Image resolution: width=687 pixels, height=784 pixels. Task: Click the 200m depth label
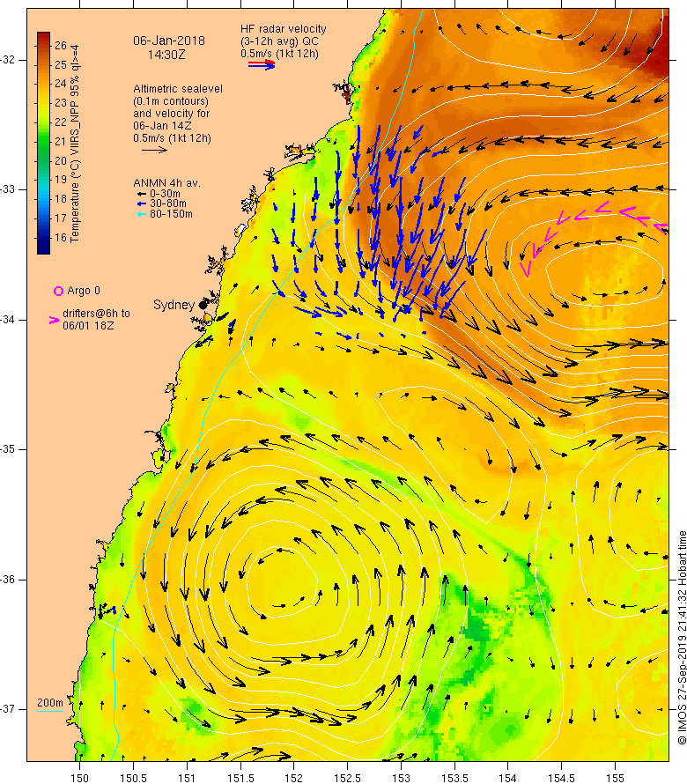pos(50,703)
